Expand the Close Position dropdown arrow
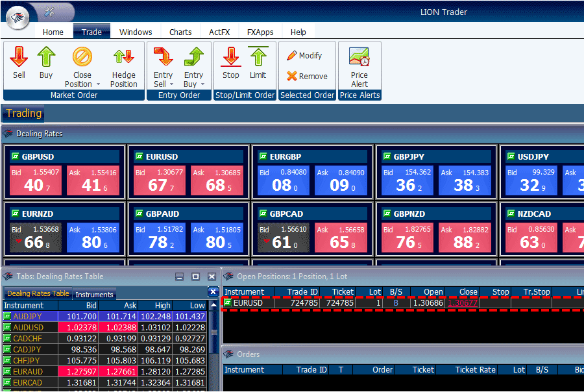This screenshot has width=584, height=392. pos(99,84)
